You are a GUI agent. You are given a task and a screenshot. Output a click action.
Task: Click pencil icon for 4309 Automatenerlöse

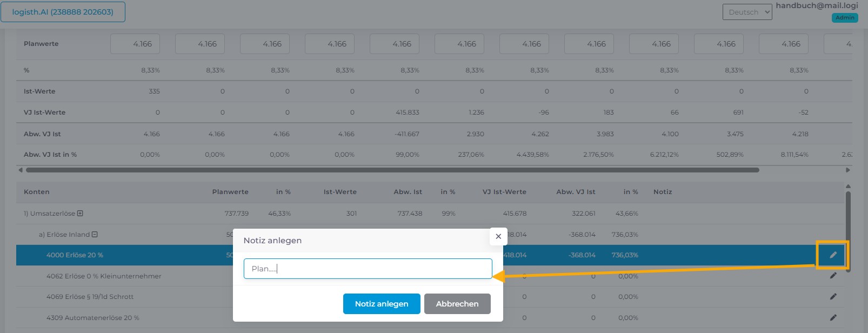click(833, 317)
